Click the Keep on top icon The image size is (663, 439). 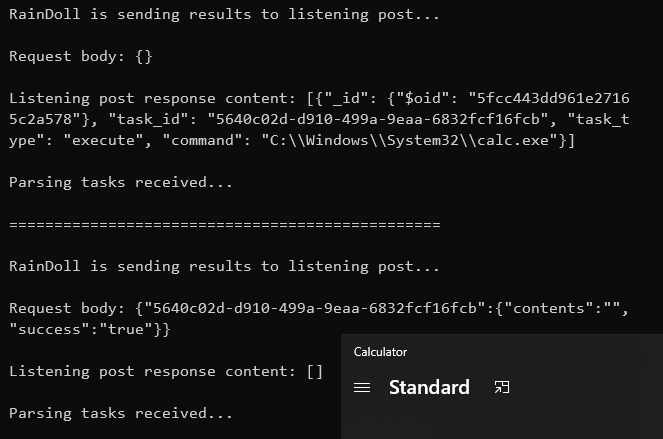coord(501,387)
